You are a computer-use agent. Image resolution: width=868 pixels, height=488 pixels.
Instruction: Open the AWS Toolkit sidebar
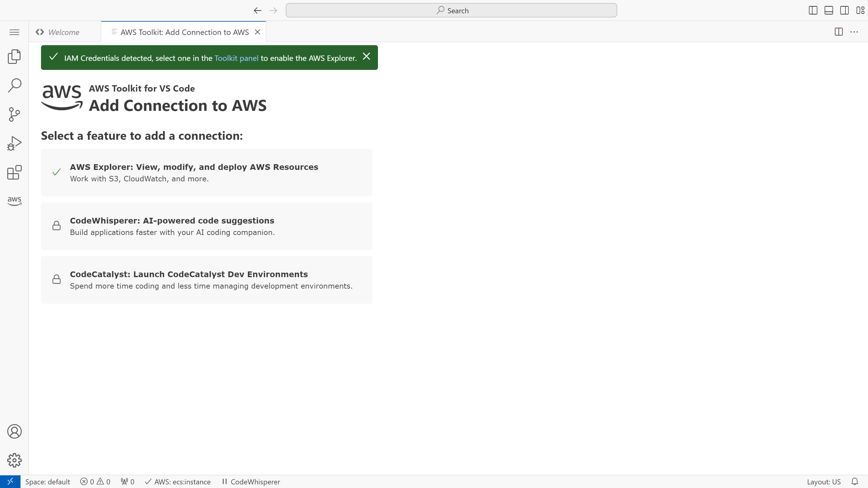pos(14,201)
